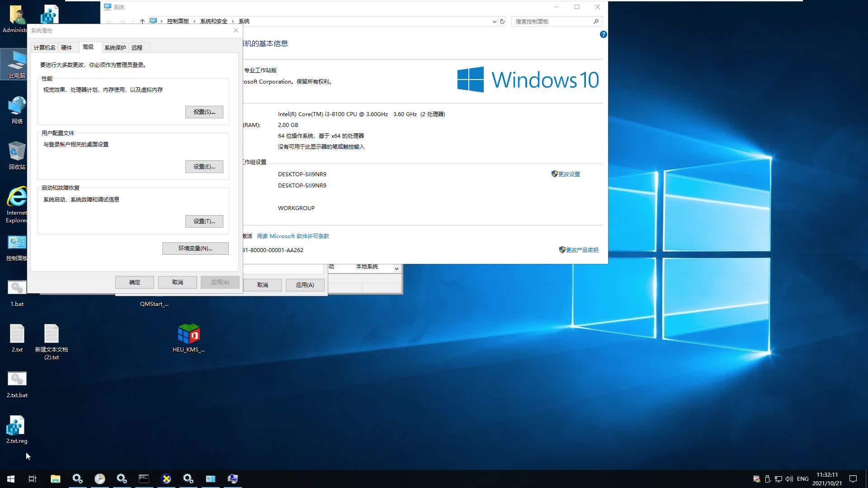The image size is (868, 488).
Task: Refresh the control panel address bar
Action: pyautogui.click(x=502, y=21)
